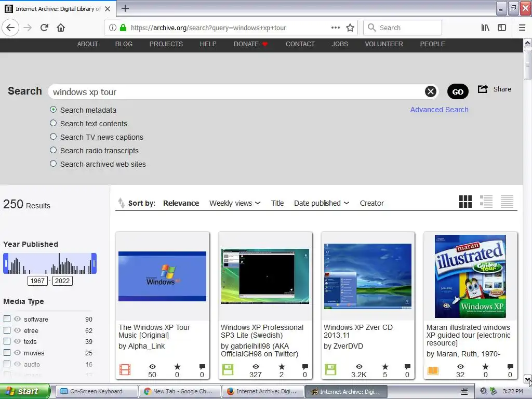Switch to tile grid view icon
Viewport: 532px width, 399px height.
(465, 202)
